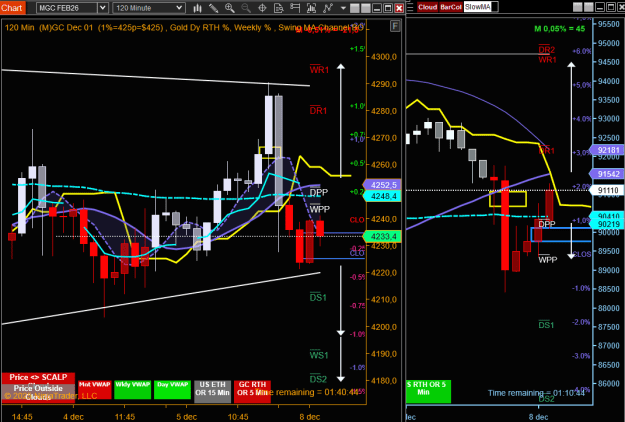The image size is (625, 422).
Task: Click the 5 dec time axis label
Action: click(x=187, y=417)
